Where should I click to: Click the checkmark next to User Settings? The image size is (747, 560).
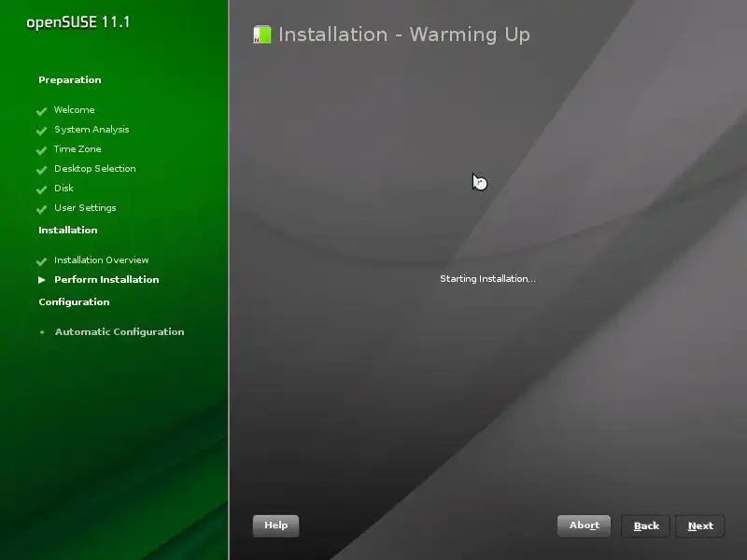[41, 208]
